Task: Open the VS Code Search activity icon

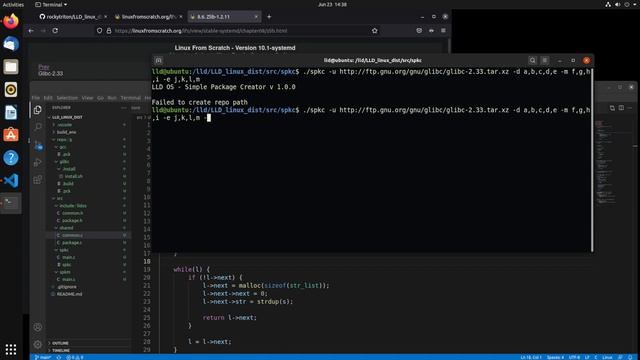Action: tap(38, 127)
